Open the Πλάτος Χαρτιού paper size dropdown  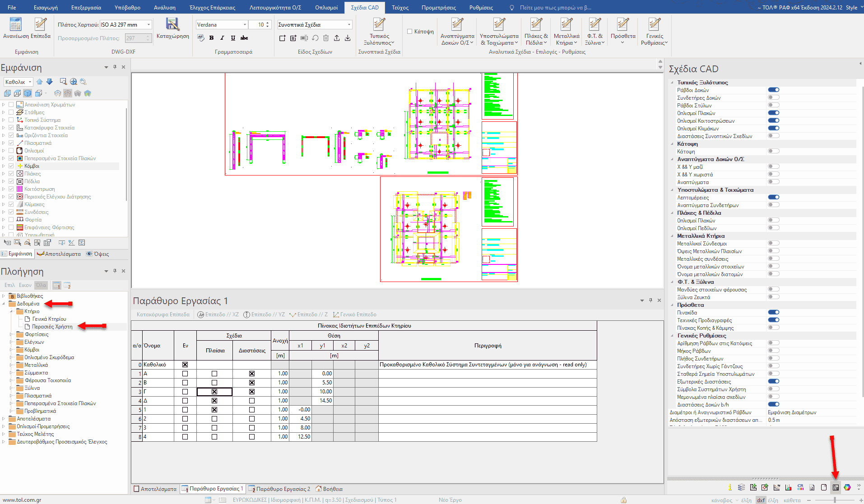coord(148,25)
